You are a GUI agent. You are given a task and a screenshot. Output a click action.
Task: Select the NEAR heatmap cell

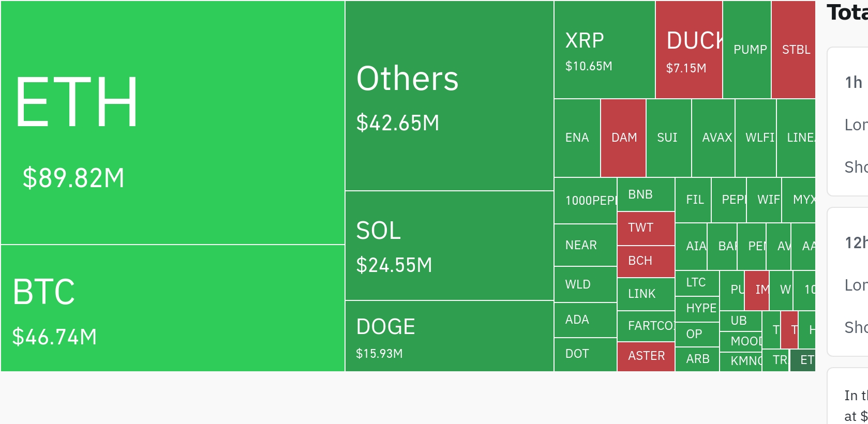click(x=585, y=245)
